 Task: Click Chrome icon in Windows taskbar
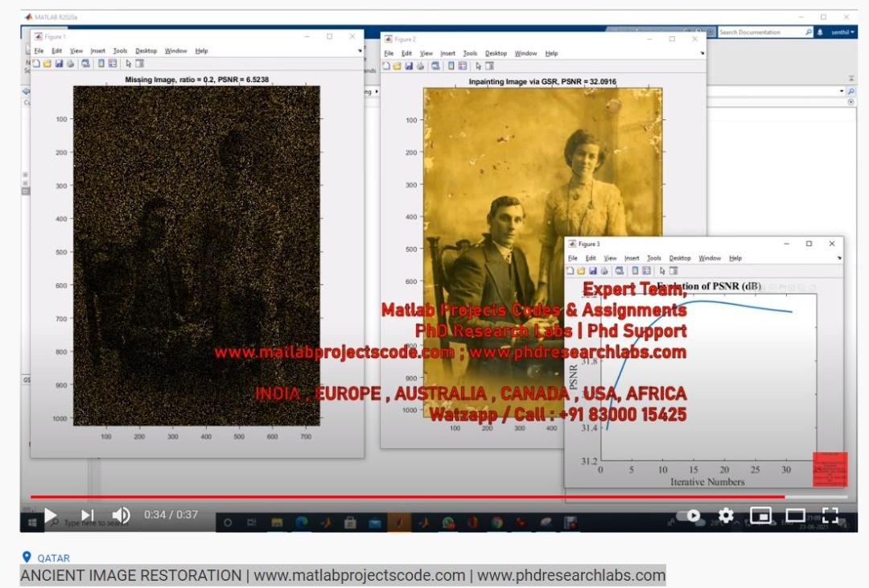point(497,522)
